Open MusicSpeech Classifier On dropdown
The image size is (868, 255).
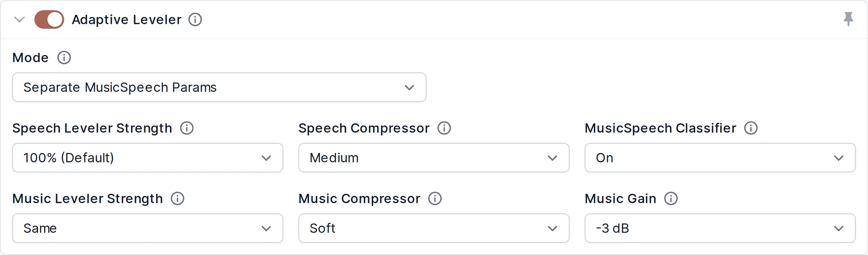pos(720,158)
